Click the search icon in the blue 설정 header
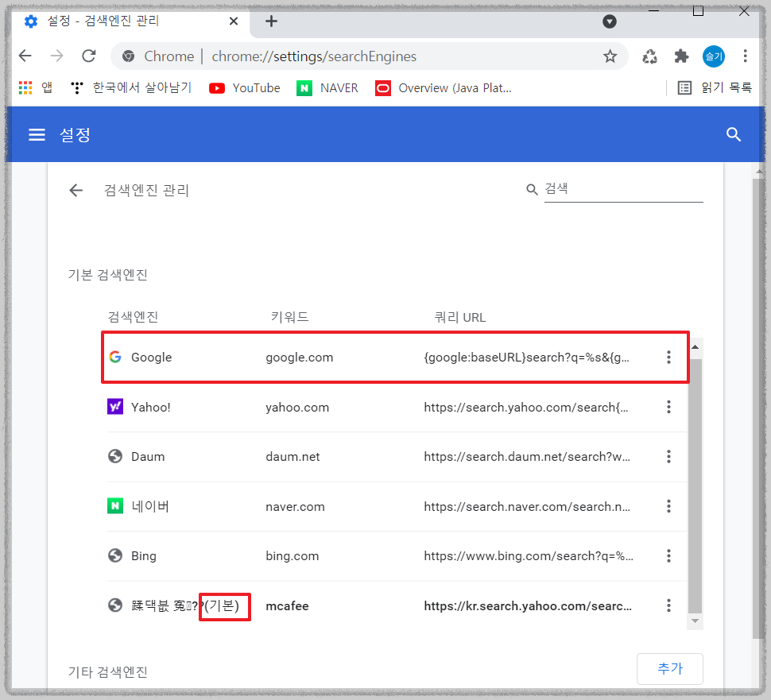The image size is (771, 700). click(733, 134)
